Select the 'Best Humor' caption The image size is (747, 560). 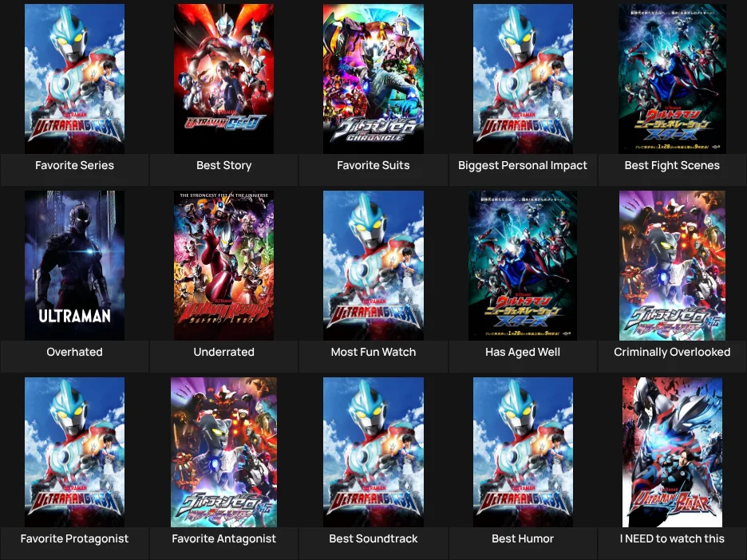(523, 538)
